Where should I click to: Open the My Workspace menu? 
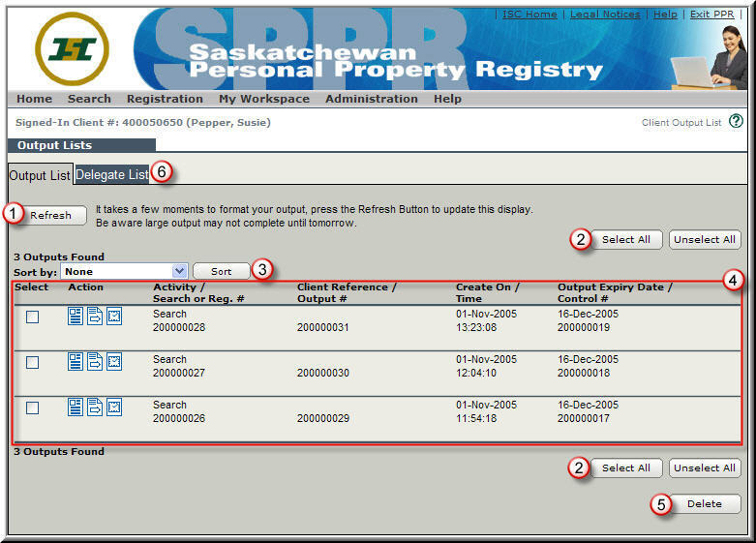(264, 99)
